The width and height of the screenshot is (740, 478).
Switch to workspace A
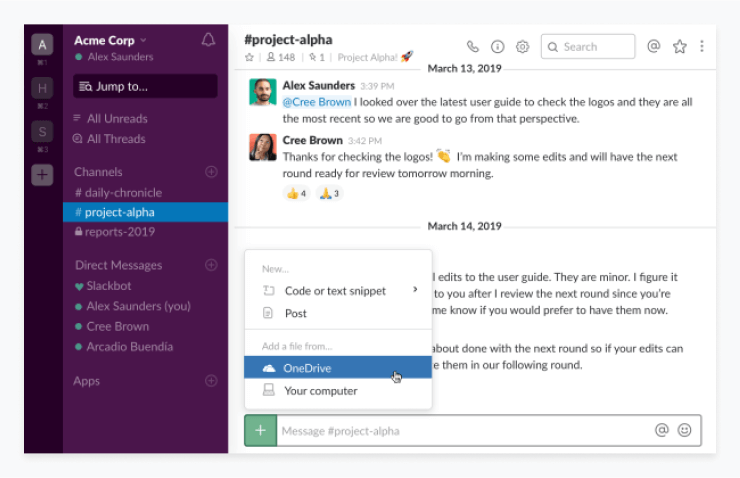pyautogui.click(x=42, y=45)
